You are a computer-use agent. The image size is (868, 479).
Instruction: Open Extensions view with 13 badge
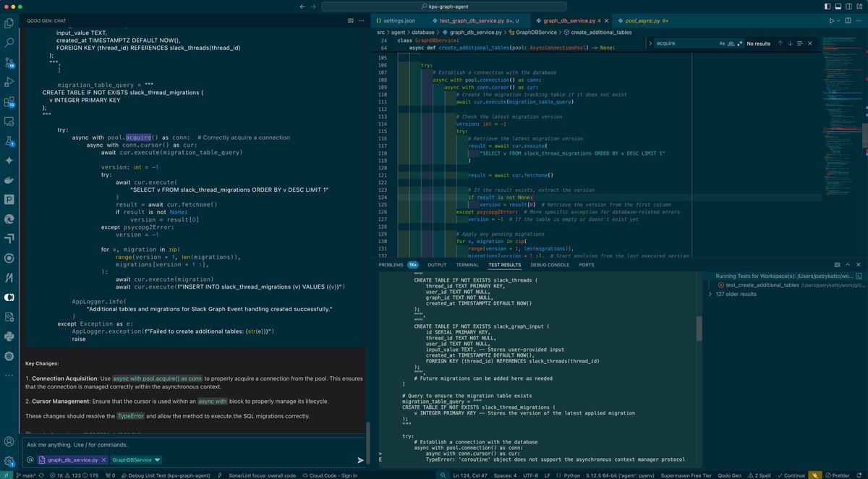point(9,101)
